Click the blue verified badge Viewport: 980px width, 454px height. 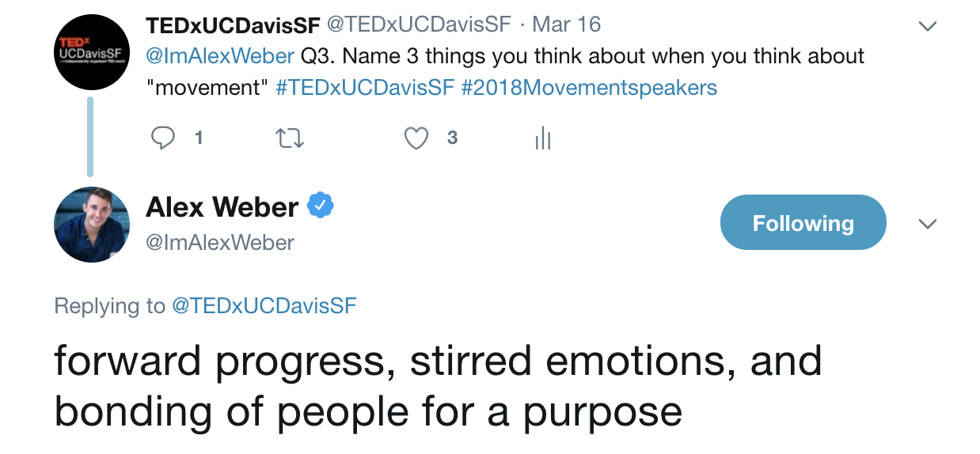(320, 206)
